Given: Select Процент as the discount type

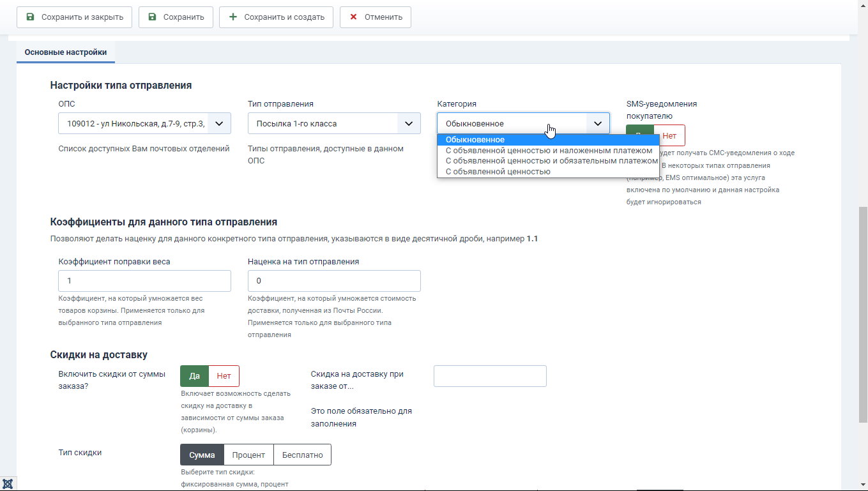Looking at the screenshot, I should pos(248,455).
